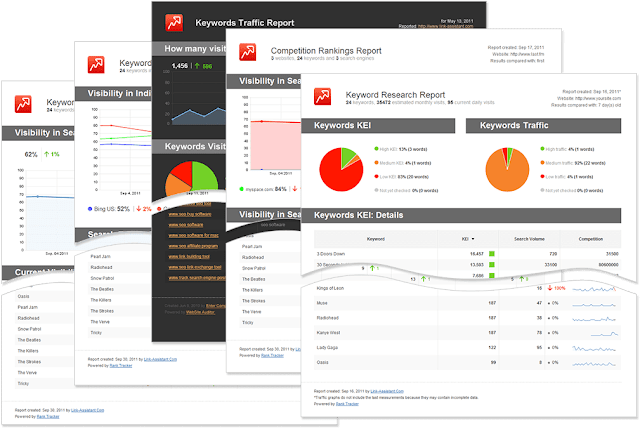Click the blue Bing US legend dot

pyautogui.click(x=90, y=209)
